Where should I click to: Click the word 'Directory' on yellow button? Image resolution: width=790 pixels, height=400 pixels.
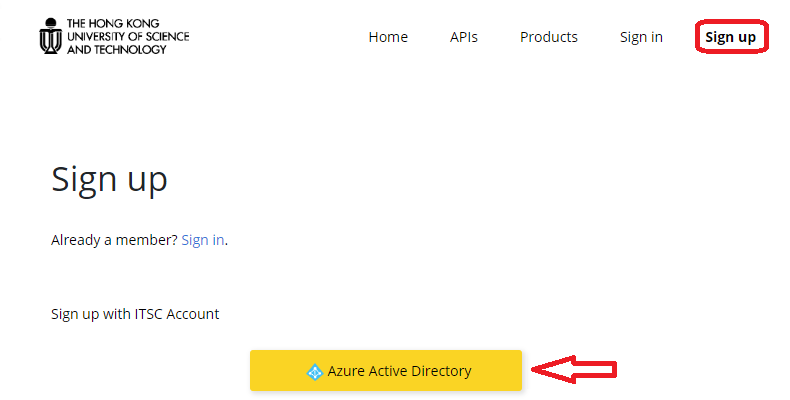pyautogui.click(x=441, y=371)
